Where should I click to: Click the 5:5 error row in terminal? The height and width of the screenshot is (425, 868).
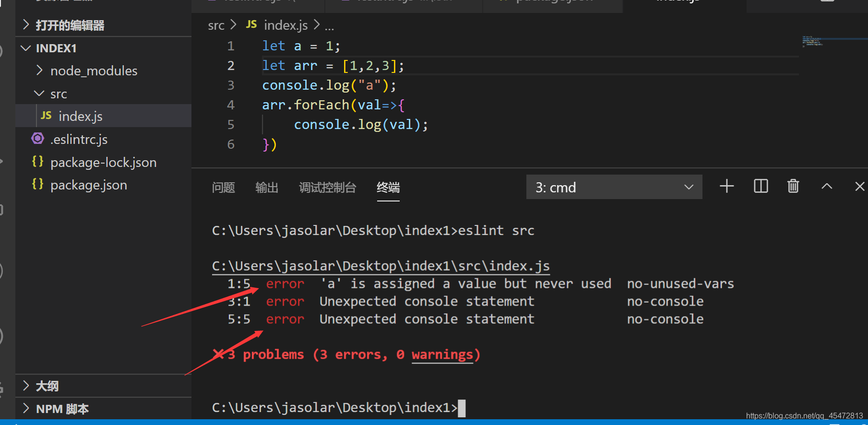coord(465,319)
